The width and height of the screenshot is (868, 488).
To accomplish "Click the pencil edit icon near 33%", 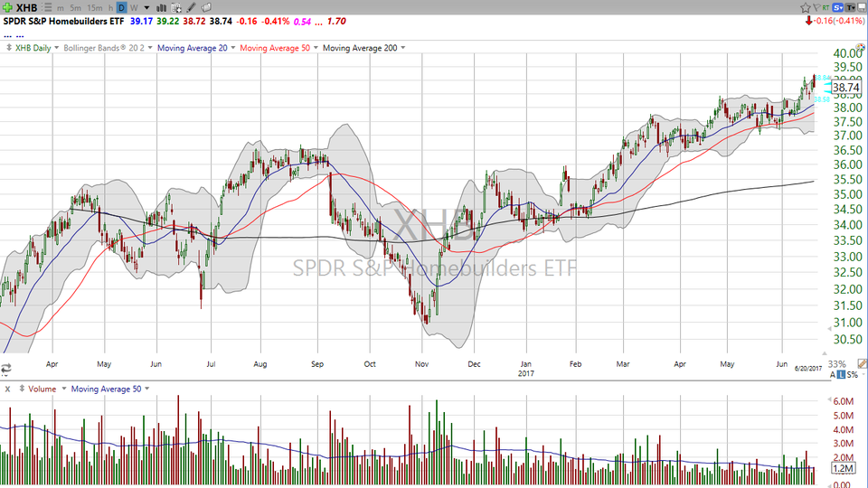I will [862, 363].
